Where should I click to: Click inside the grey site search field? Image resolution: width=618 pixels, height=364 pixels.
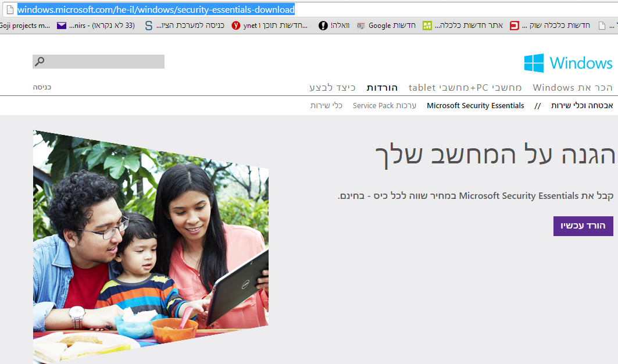tap(98, 62)
